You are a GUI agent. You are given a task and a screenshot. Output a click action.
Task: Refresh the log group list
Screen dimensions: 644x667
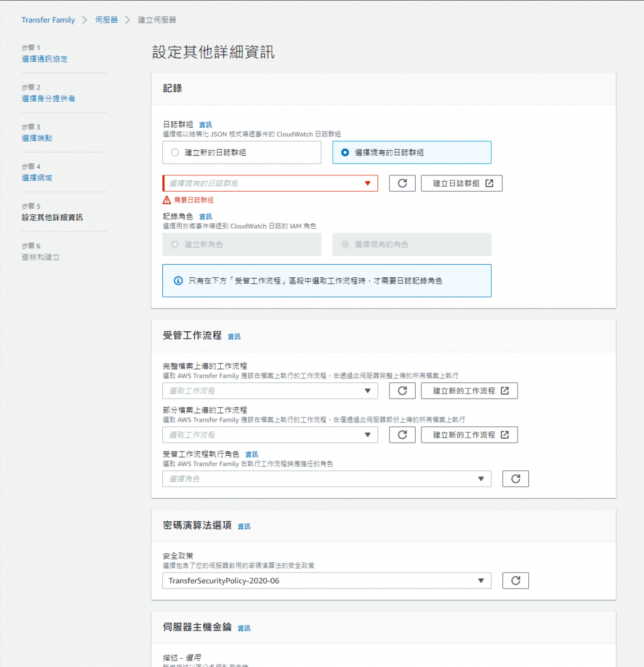(x=402, y=184)
